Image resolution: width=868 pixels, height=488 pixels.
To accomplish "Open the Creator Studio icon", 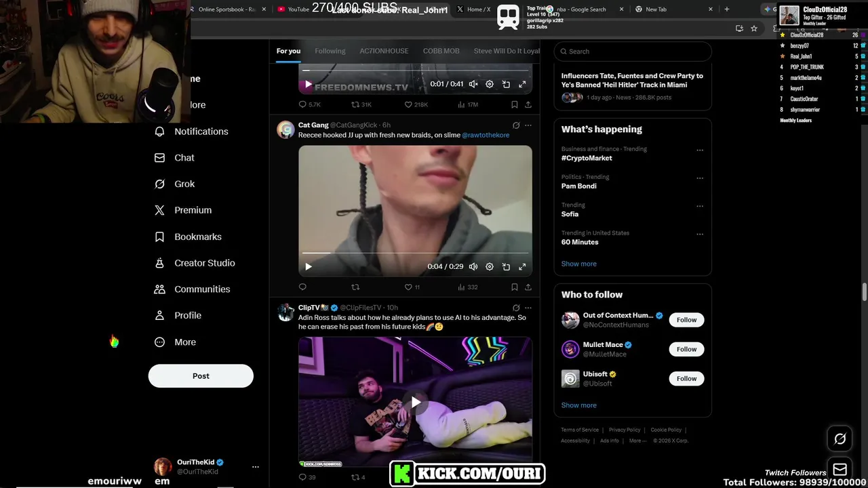I will tap(159, 263).
